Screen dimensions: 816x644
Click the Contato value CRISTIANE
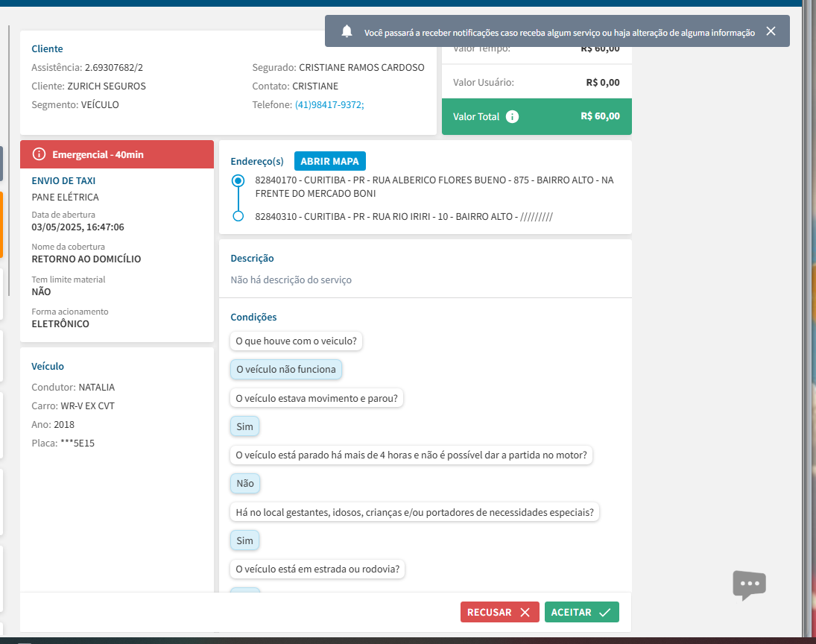(x=315, y=86)
